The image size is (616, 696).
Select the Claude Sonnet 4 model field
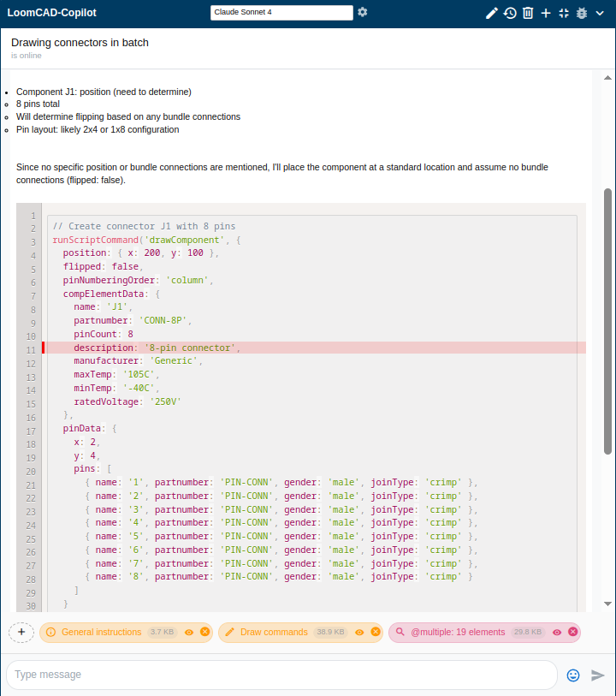(x=281, y=13)
